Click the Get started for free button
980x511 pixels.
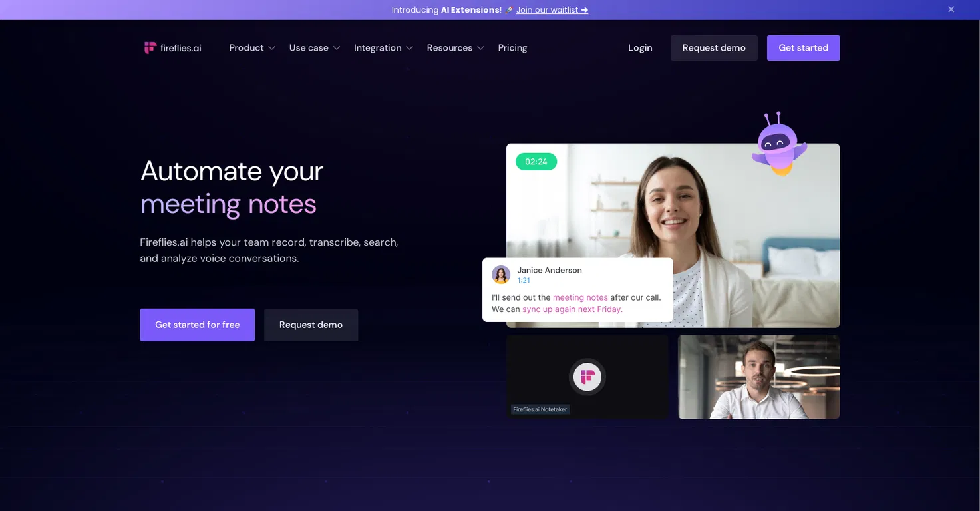(x=197, y=325)
